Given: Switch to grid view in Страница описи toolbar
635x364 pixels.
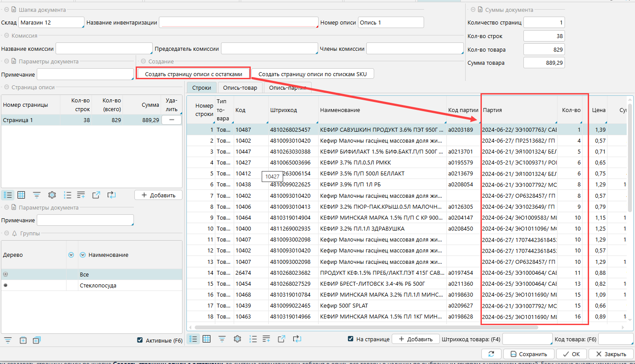Looking at the screenshot, I should click(21, 195).
